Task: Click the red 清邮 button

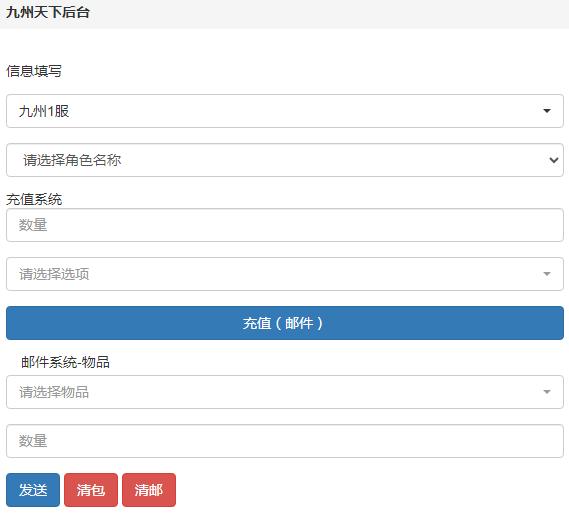Action: pos(149,490)
